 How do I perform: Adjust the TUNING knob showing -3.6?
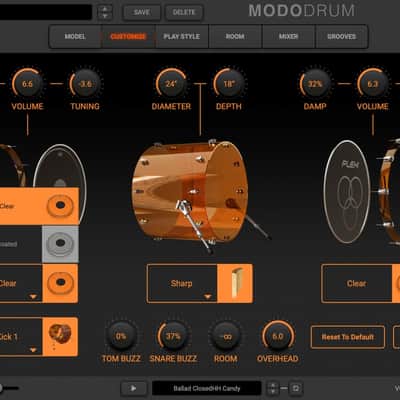(85, 84)
